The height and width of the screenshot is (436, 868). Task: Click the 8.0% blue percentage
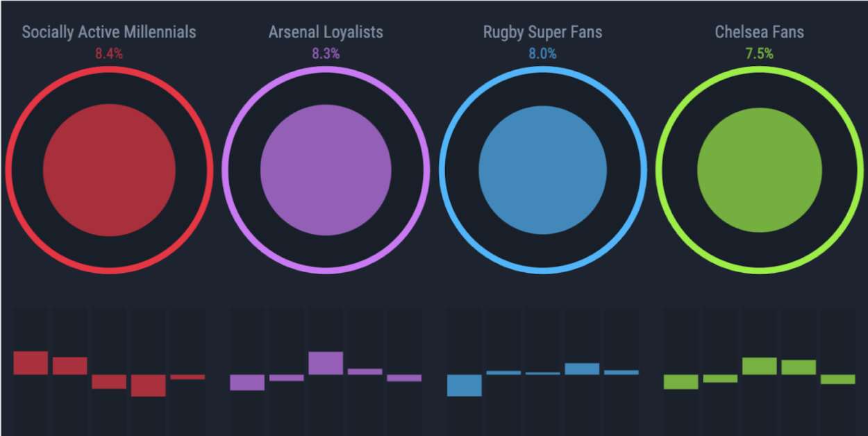point(542,53)
